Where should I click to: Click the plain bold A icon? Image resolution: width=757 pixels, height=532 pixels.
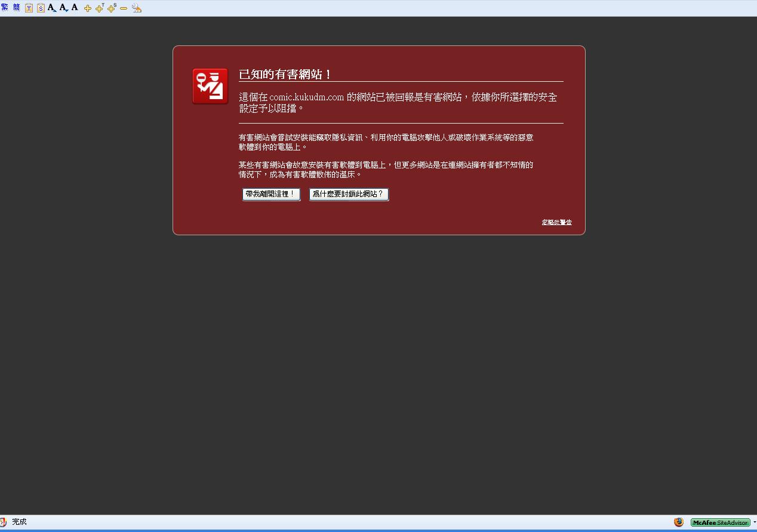pyautogui.click(x=75, y=8)
